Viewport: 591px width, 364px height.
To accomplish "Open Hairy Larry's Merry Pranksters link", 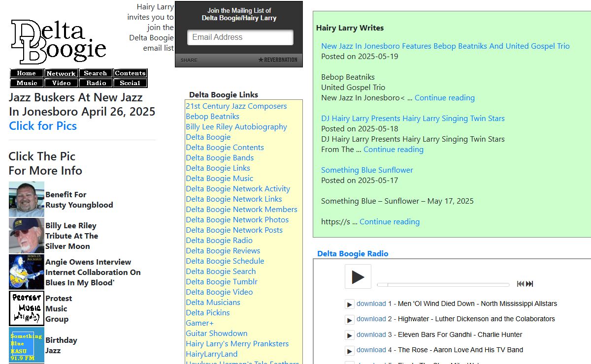I will point(237,344).
